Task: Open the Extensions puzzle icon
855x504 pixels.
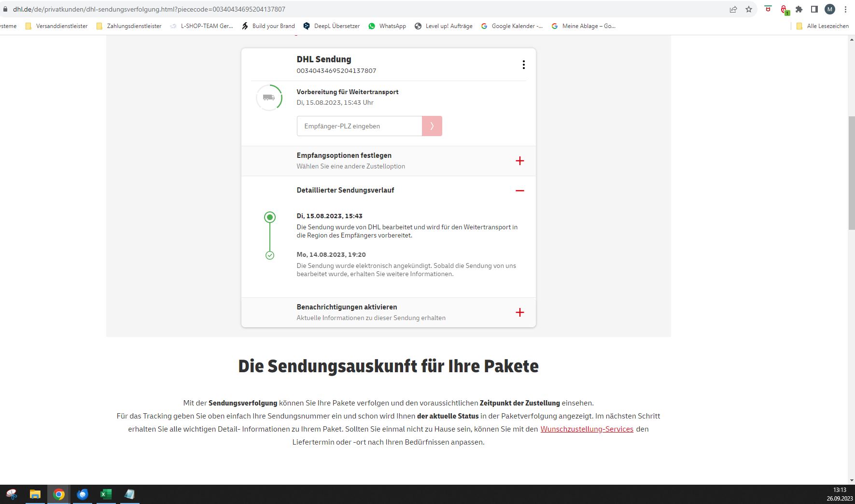Action: [799, 9]
